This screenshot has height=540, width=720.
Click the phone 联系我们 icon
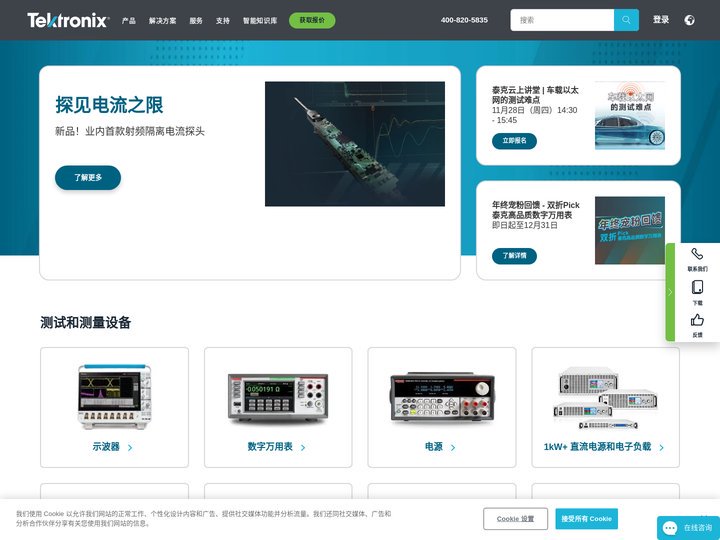click(697, 253)
